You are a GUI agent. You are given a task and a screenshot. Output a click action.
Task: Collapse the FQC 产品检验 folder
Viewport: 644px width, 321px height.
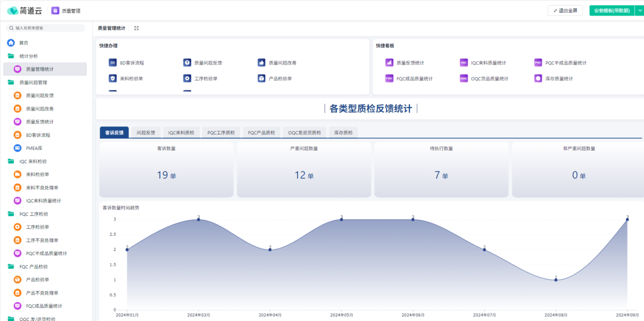11,266
